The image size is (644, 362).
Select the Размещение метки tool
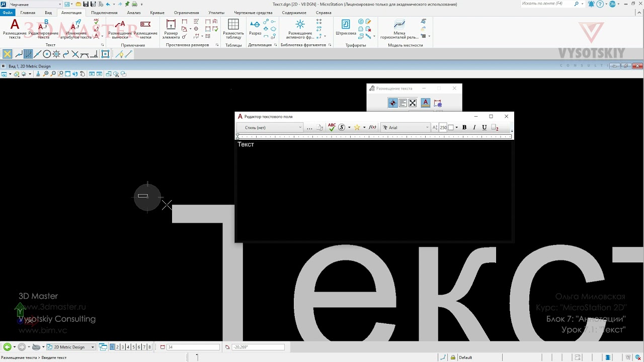click(145, 29)
